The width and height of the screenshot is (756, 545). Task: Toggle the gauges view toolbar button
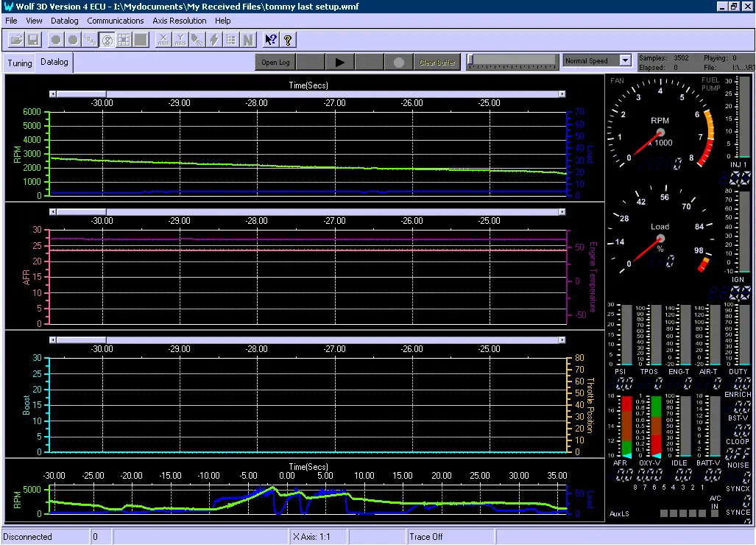[x=107, y=40]
